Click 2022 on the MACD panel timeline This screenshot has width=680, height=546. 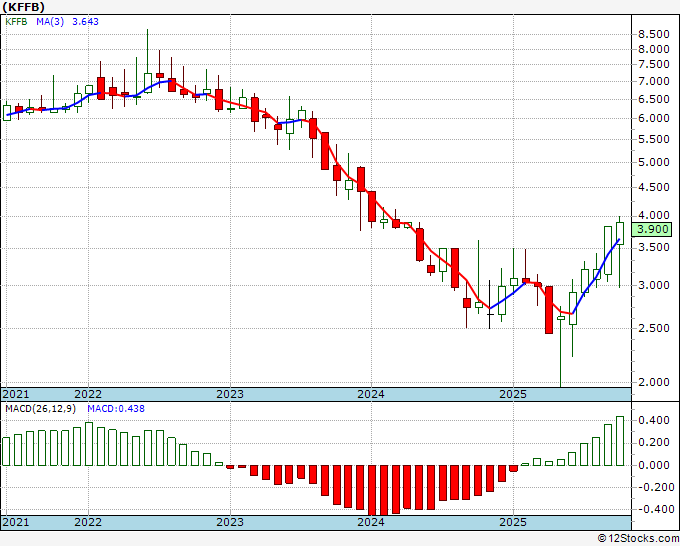click(x=88, y=522)
